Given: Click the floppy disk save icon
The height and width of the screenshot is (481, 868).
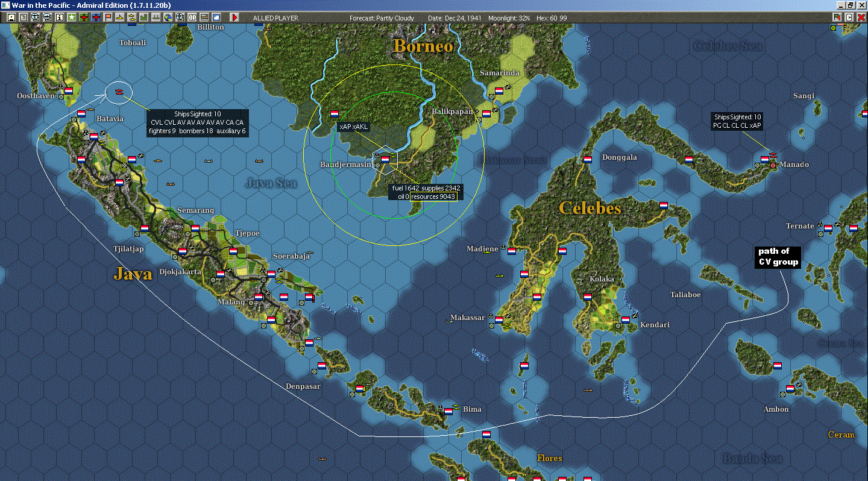Looking at the screenshot, I should (x=11, y=17).
